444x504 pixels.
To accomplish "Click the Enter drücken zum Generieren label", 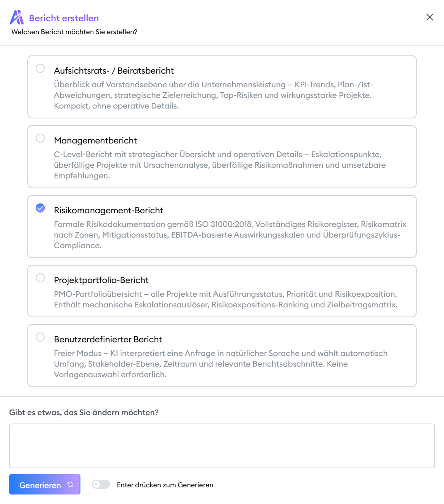I will 165,485.
